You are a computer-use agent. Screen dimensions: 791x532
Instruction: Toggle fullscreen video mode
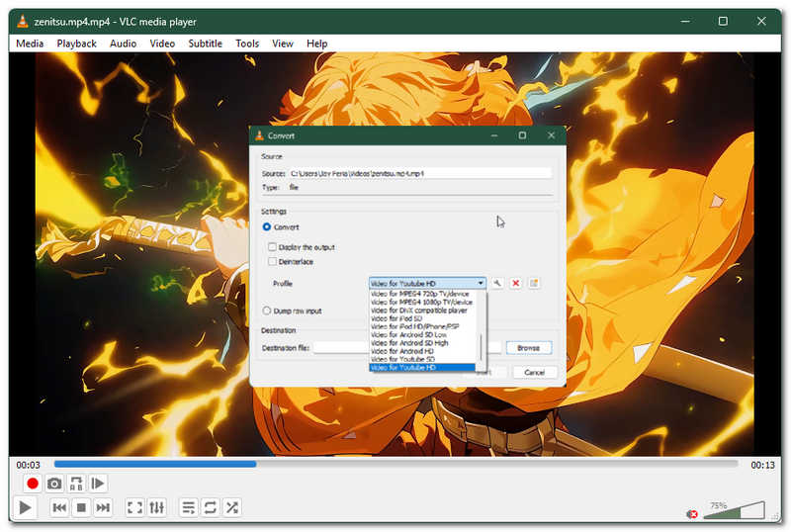(134, 507)
